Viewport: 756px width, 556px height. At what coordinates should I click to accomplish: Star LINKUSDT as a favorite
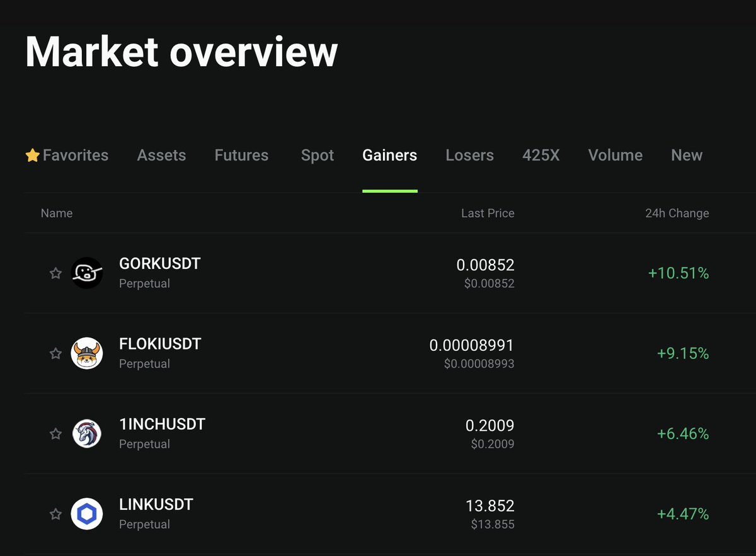point(55,514)
